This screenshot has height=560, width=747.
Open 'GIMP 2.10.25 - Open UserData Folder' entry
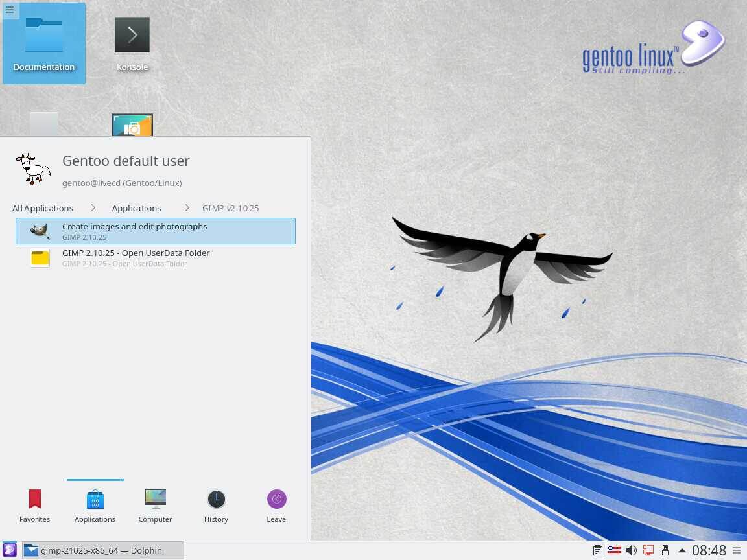tap(156, 257)
